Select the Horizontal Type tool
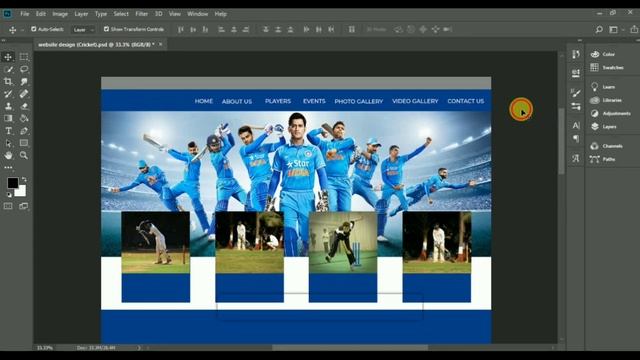The width and height of the screenshot is (640, 360). click(8, 131)
